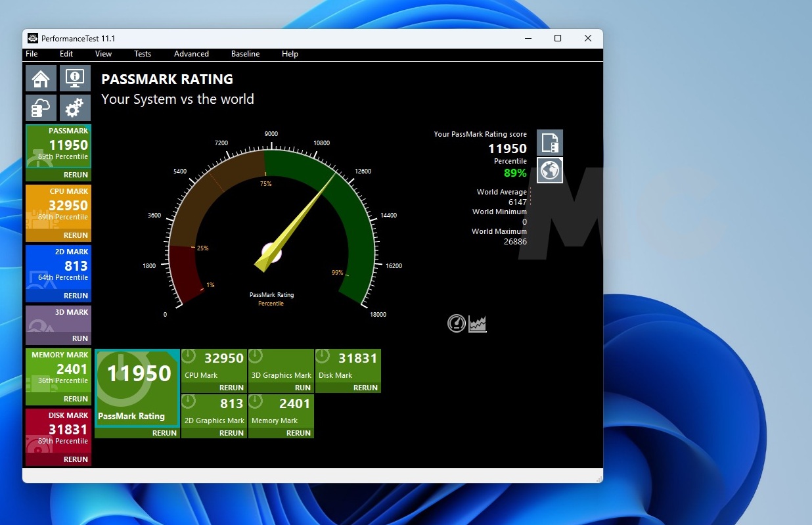This screenshot has width=812, height=525.
Task: Rerun the Disk Mark bottom tile
Action: (x=365, y=388)
